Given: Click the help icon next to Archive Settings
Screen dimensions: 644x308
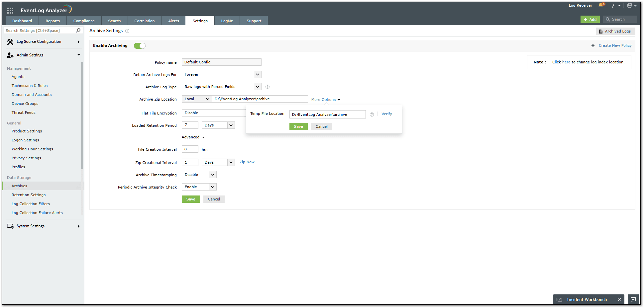Looking at the screenshot, I should (x=127, y=31).
